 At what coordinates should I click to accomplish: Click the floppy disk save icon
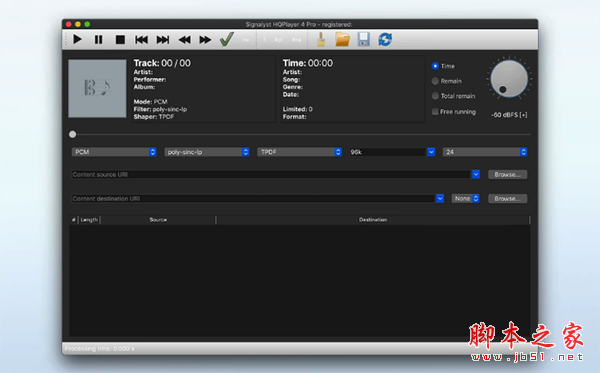pos(364,39)
